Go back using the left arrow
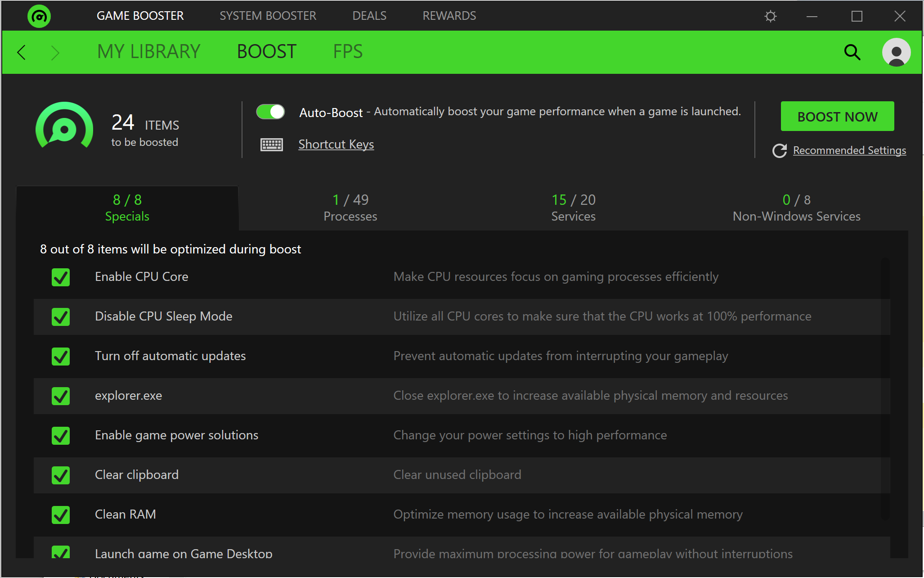 pos(22,52)
